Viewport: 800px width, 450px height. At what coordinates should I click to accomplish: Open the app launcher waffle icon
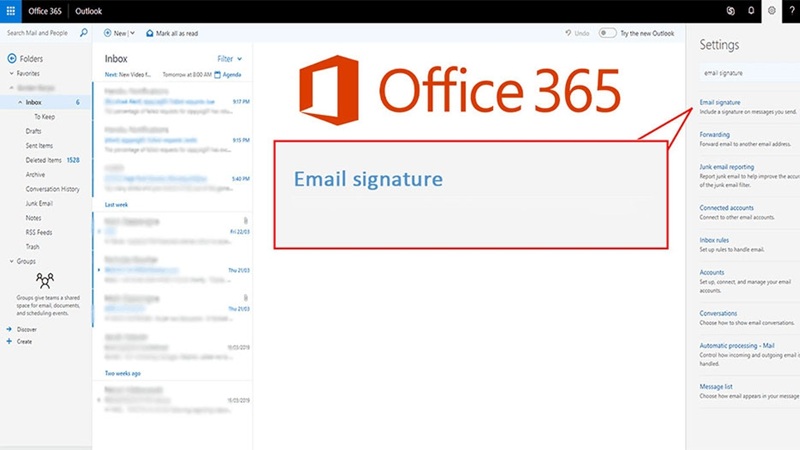point(11,11)
